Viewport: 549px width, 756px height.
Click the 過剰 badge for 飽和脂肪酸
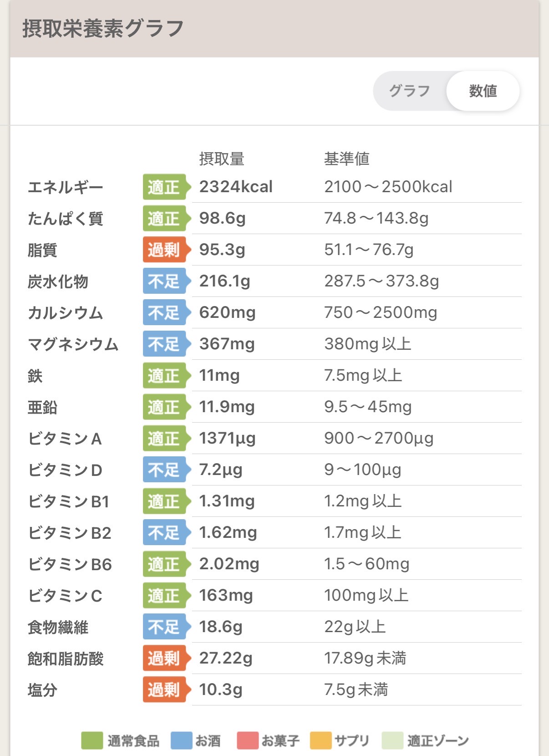pos(164,658)
